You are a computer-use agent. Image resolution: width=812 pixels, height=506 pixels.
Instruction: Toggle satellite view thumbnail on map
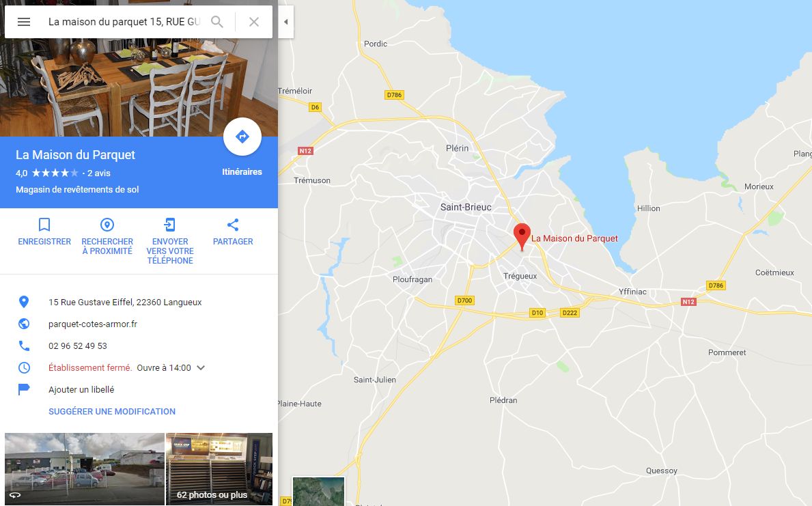(x=318, y=492)
